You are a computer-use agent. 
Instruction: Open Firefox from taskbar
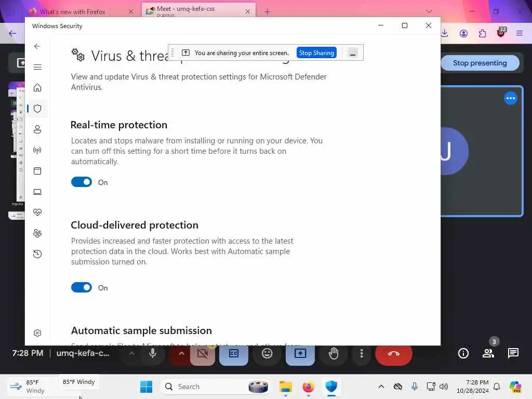point(309,387)
